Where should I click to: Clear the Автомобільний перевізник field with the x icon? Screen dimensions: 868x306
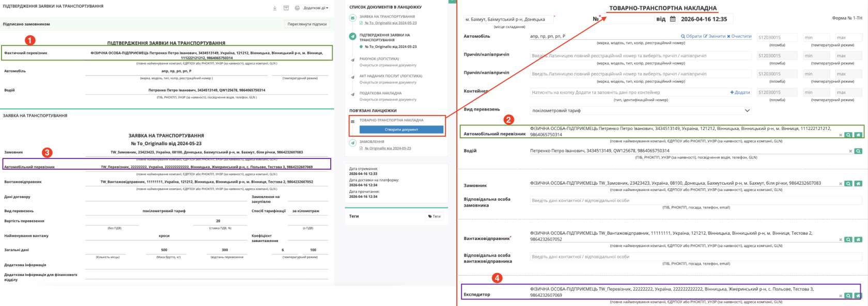tap(841, 135)
